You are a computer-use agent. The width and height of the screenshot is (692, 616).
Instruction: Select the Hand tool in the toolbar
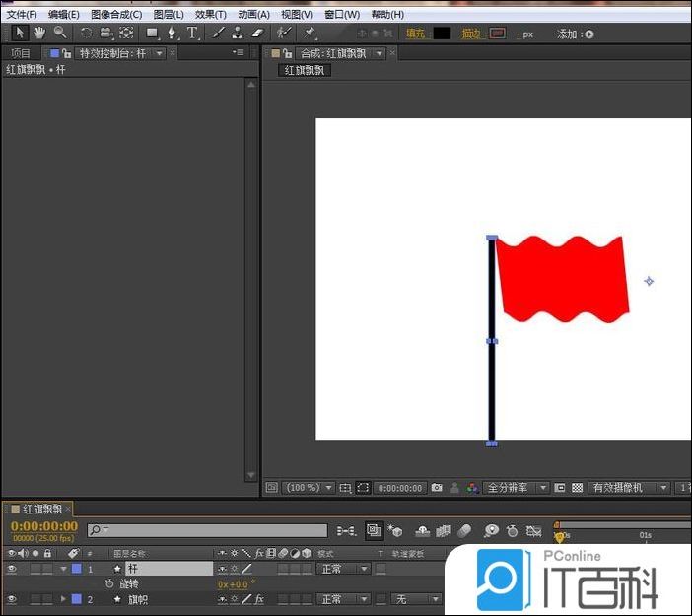[40, 33]
